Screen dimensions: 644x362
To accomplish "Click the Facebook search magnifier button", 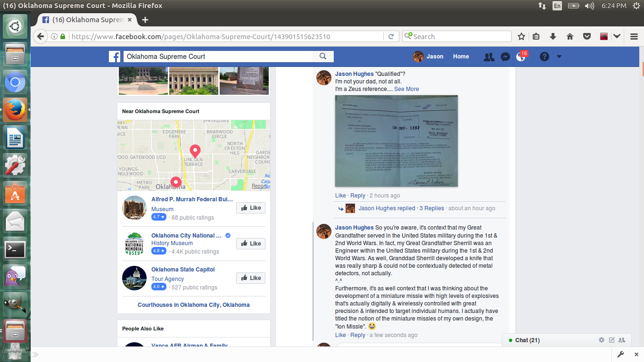I will (x=323, y=57).
